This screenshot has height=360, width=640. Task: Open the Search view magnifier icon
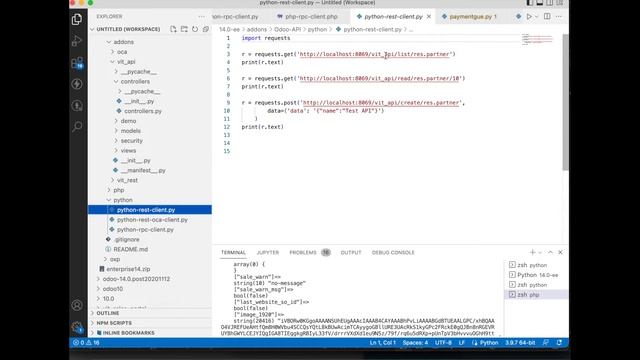pyautogui.click(x=77, y=127)
